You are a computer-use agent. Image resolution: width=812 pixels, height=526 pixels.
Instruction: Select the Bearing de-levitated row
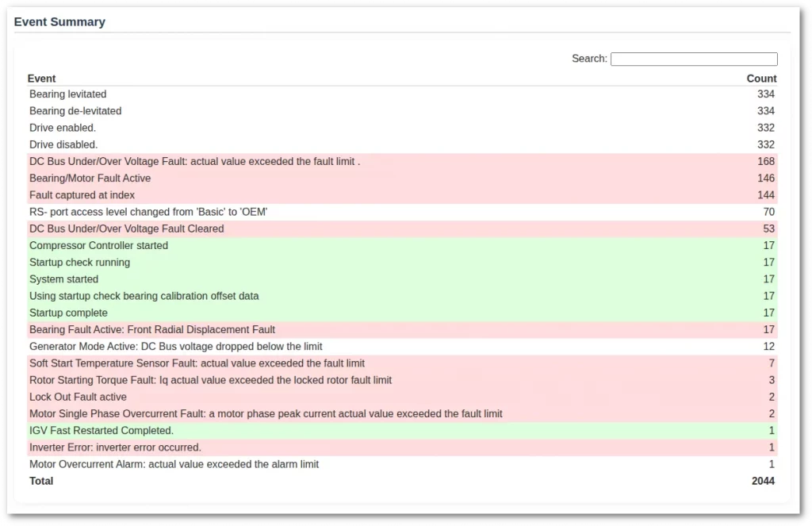75,111
